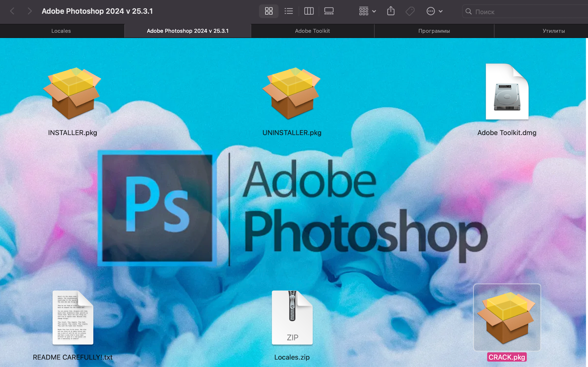Switch to gallery view

[329, 11]
